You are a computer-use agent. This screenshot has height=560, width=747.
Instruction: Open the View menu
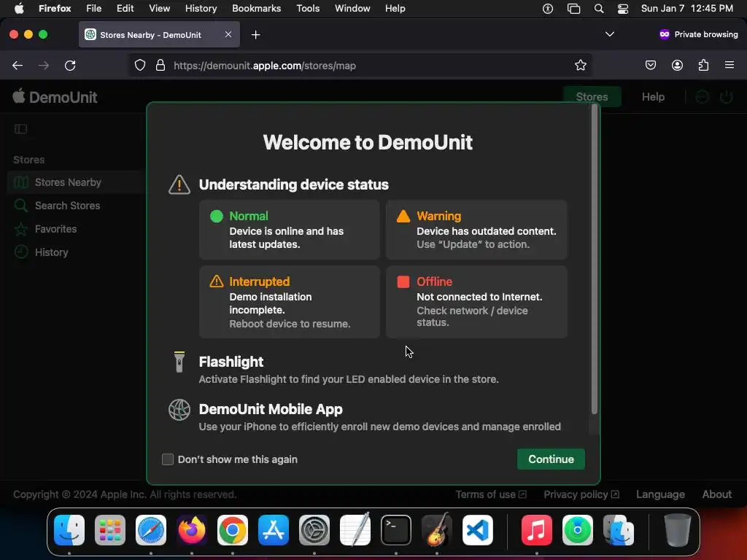click(159, 8)
